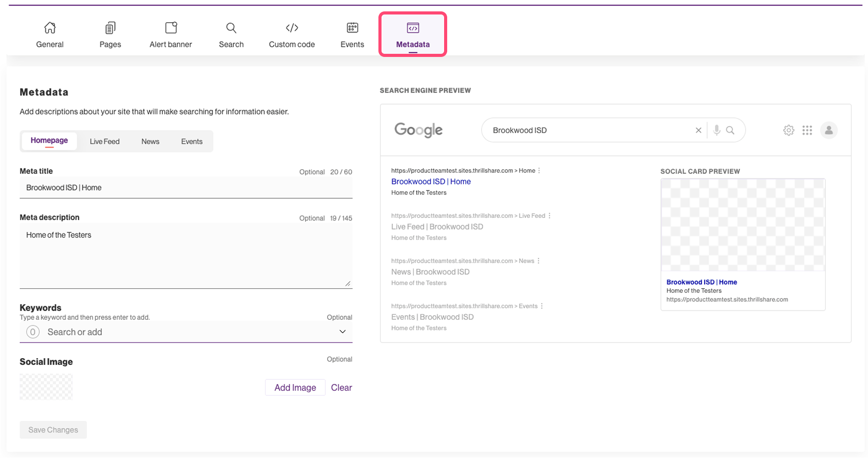
Task: Click the Meta description text area
Action: [x=186, y=256]
